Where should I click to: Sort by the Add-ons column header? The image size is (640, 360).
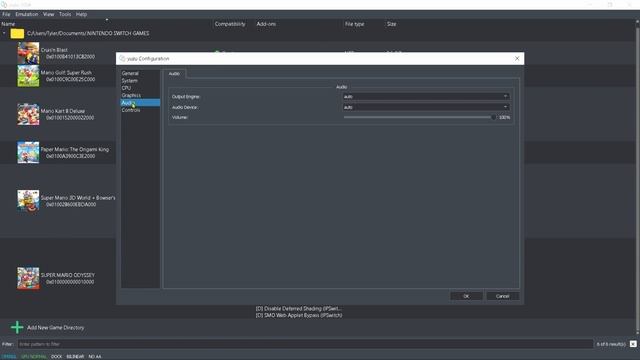[266, 24]
